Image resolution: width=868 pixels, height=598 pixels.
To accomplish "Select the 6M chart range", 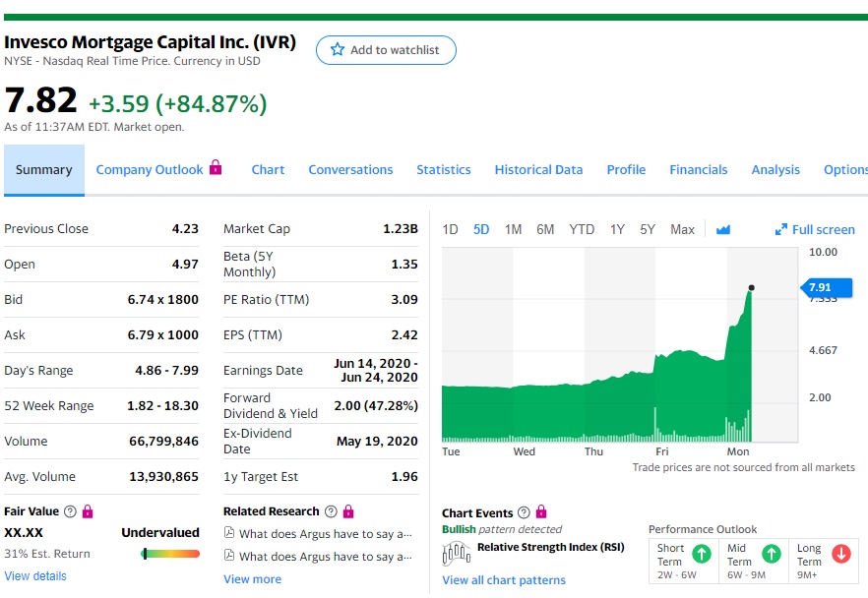I will pyautogui.click(x=545, y=229).
